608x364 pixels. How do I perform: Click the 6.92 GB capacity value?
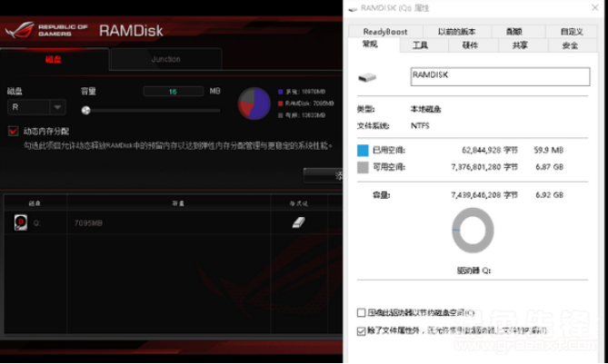pyautogui.click(x=550, y=195)
